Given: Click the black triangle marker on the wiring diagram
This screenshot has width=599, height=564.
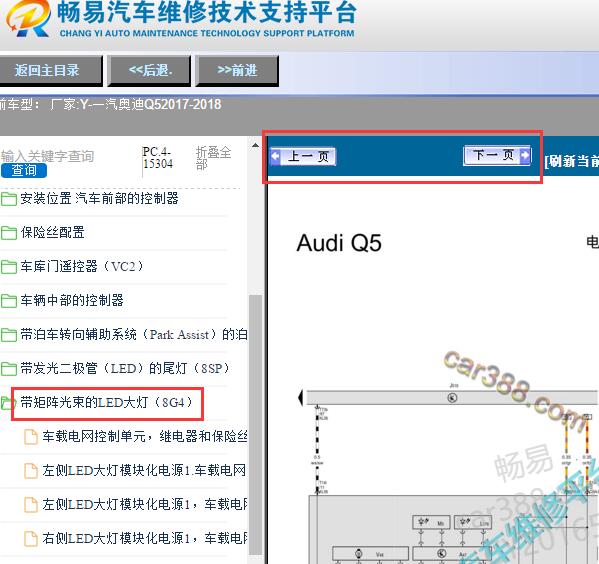Looking at the screenshot, I should (301, 398).
